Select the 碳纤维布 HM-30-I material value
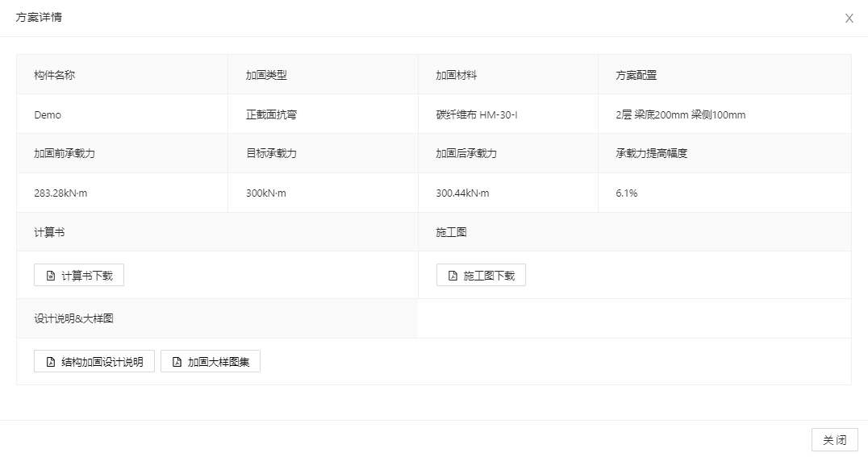 coord(477,114)
